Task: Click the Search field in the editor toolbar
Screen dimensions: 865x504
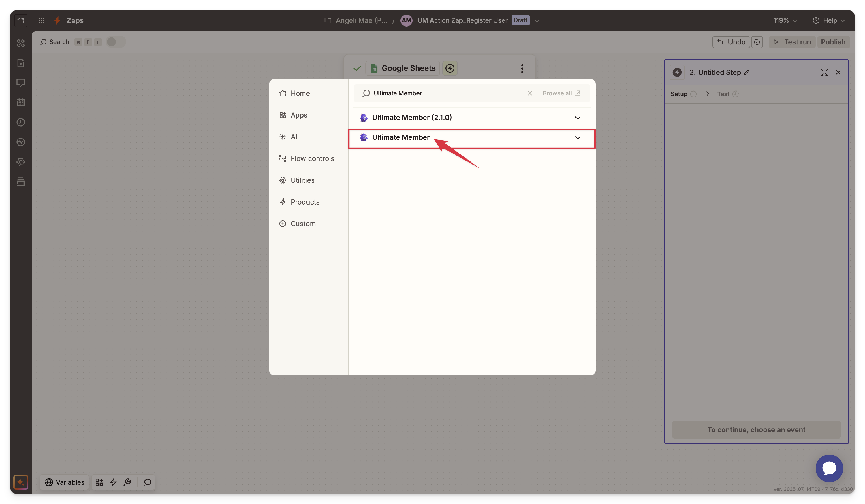Action: 54,42
